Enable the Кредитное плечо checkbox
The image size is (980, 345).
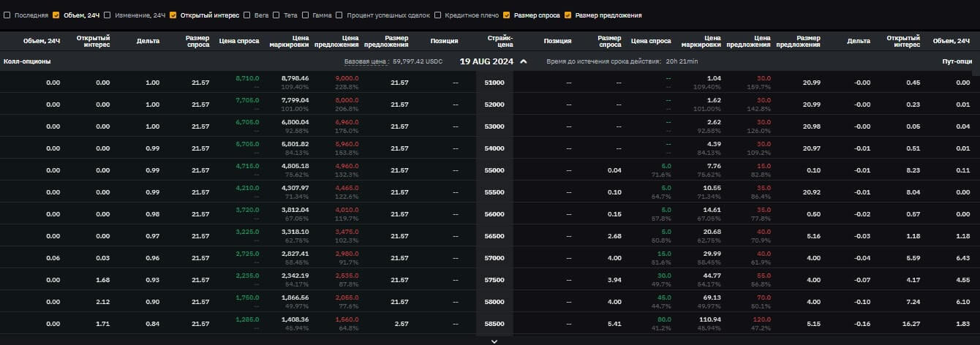coord(438,15)
